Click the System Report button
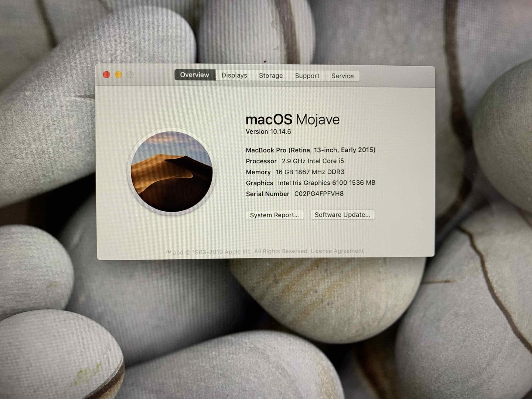532x399 pixels. 274,215
